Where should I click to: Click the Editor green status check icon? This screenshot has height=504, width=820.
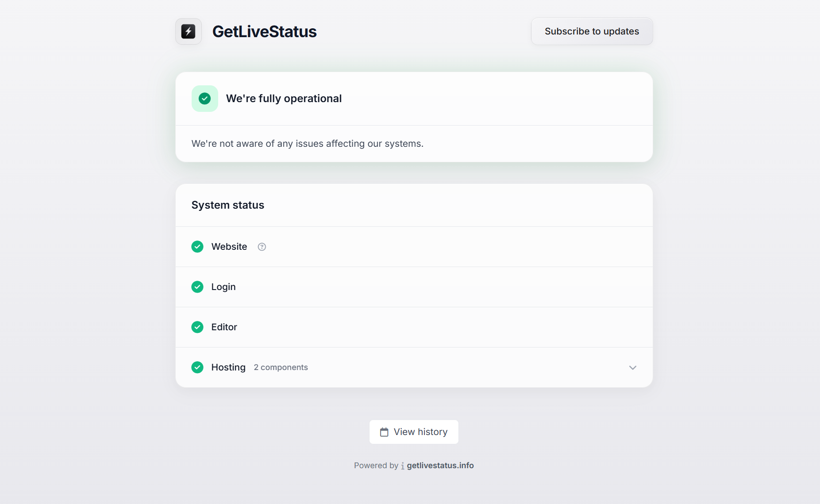point(197,327)
